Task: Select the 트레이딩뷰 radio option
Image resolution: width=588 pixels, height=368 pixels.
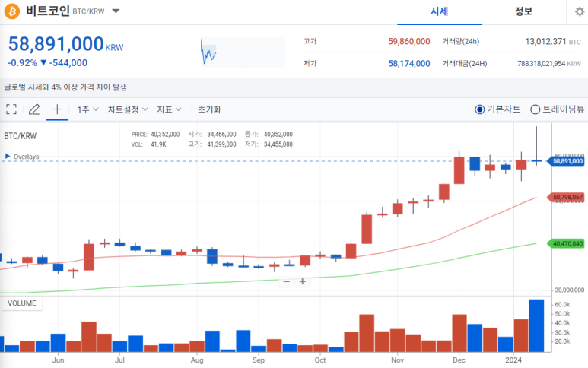Action: pyautogui.click(x=535, y=109)
